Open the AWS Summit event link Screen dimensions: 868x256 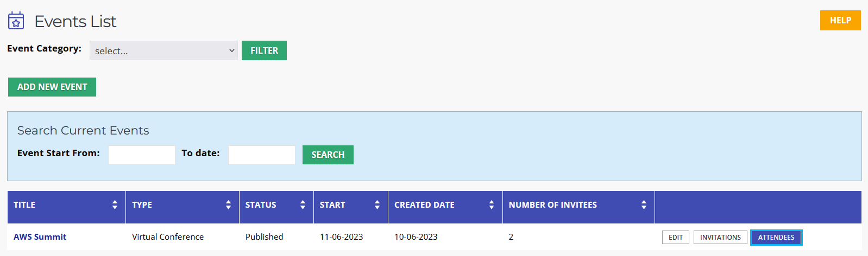click(40, 236)
